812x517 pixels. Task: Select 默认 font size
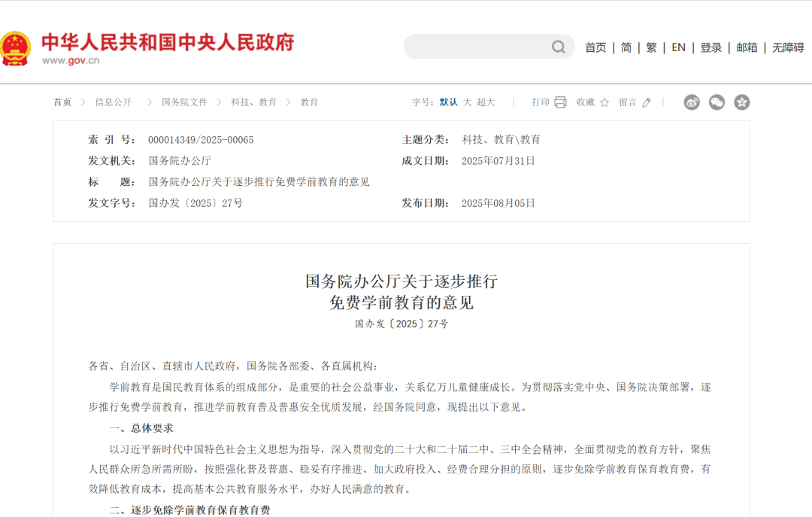[448, 102]
